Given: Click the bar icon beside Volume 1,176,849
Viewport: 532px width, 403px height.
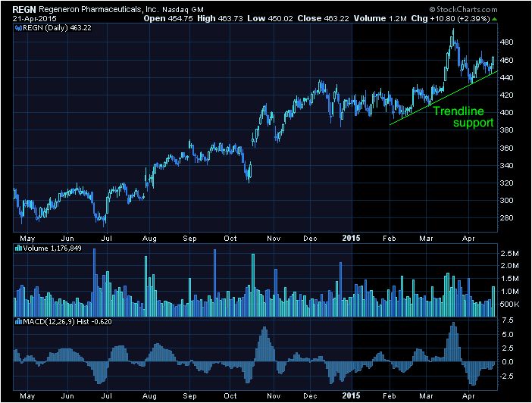Looking at the screenshot, I should [x=18, y=248].
